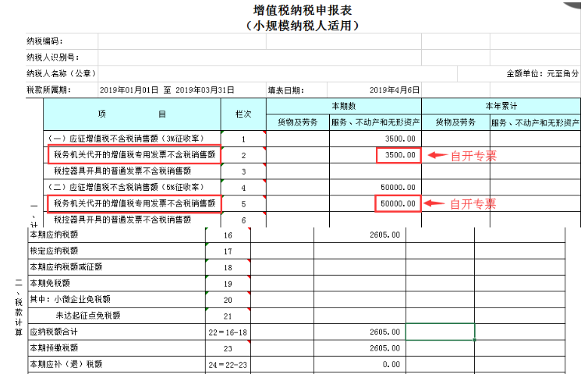Select the 其中：小微企业免税额 row label
The width and height of the screenshot is (588, 377).
pyautogui.click(x=69, y=299)
